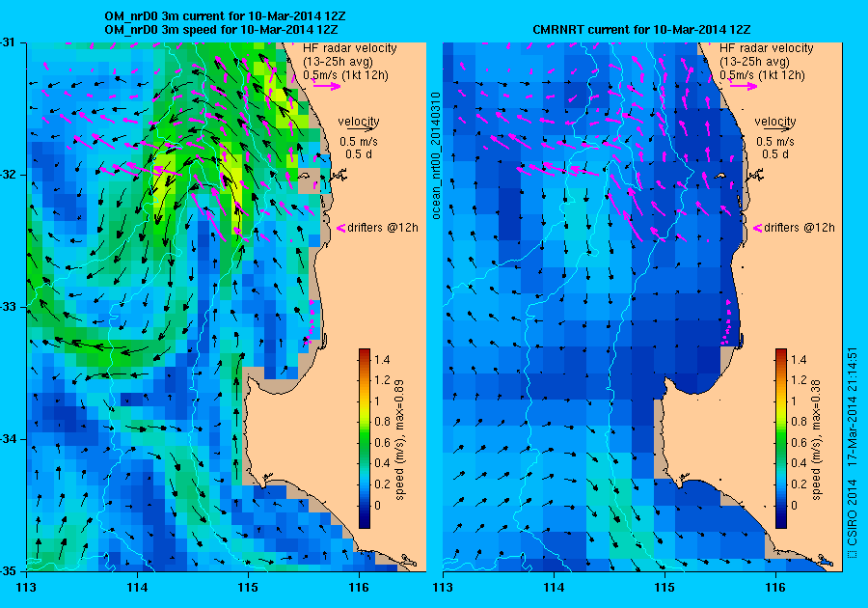
Task: Click the '0.8' tick on left color bar
Action: pyautogui.click(x=382, y=422)
